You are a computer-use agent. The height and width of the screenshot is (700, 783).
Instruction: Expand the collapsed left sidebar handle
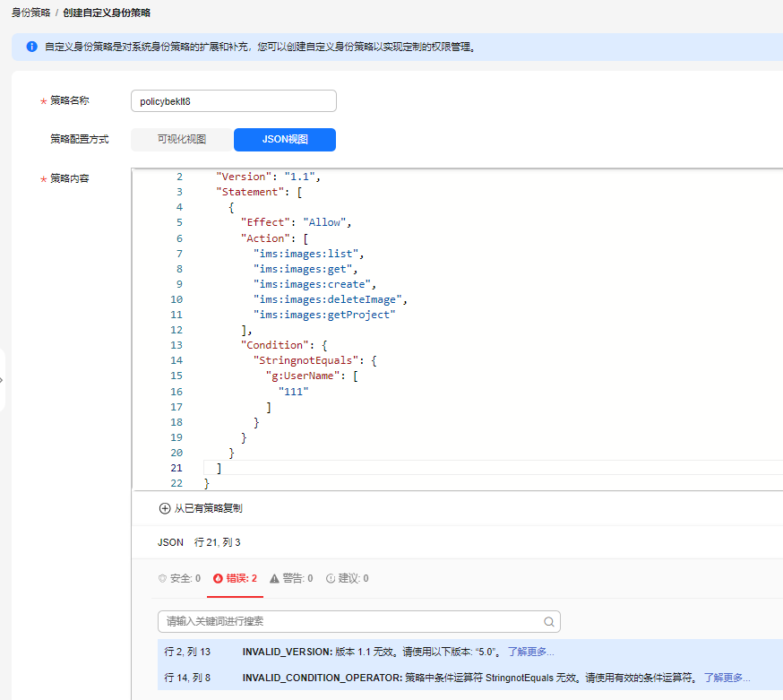click(3, 380)
